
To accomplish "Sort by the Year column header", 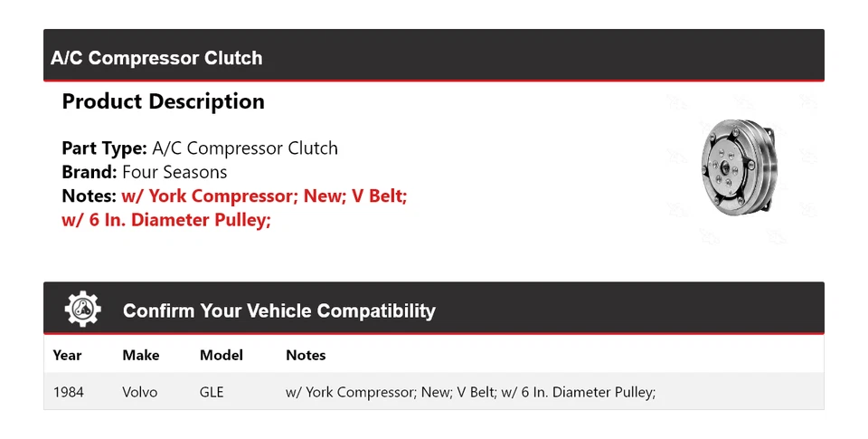I will (x=67, y=355).
